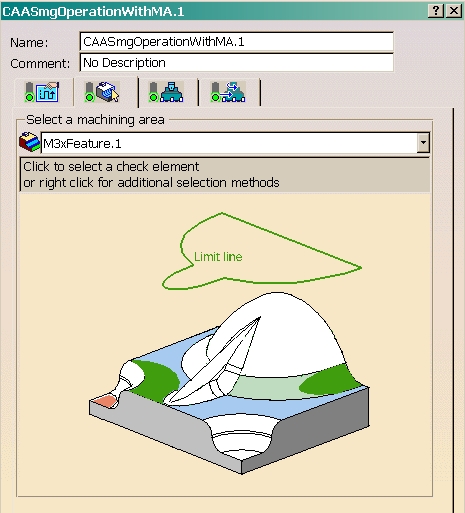Click the M3xFeature.1 combo box field

click(x=235, y=143)
